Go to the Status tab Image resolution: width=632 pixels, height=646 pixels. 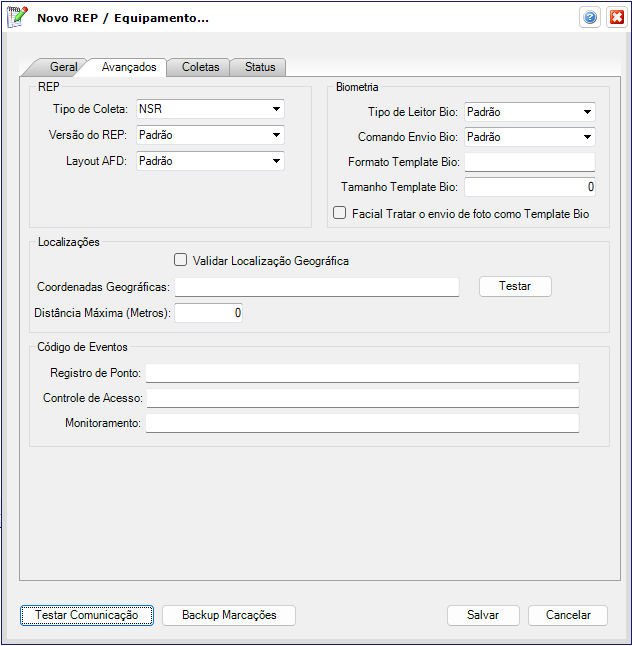click(x=260, y=67)
